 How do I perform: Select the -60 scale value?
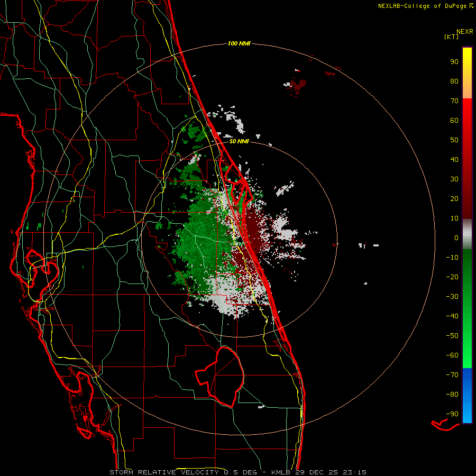452,355
